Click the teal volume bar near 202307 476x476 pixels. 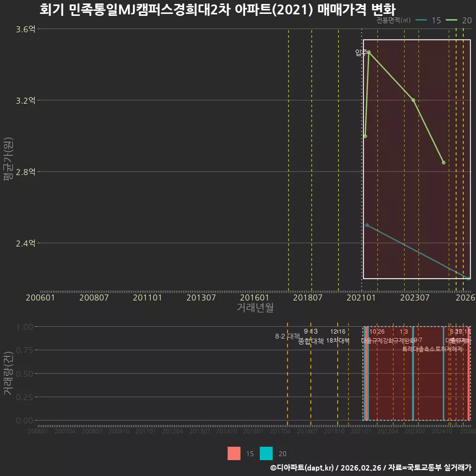[x=413, y=373]
